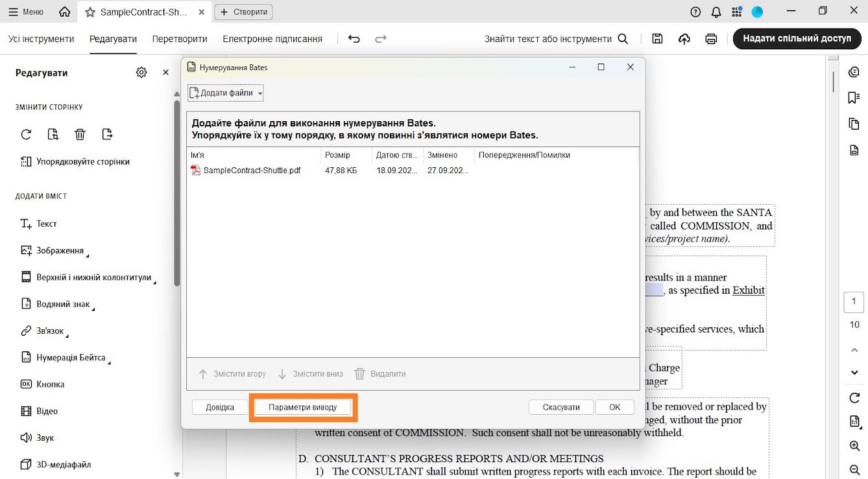Select the Відео tool

click(39, 411)
